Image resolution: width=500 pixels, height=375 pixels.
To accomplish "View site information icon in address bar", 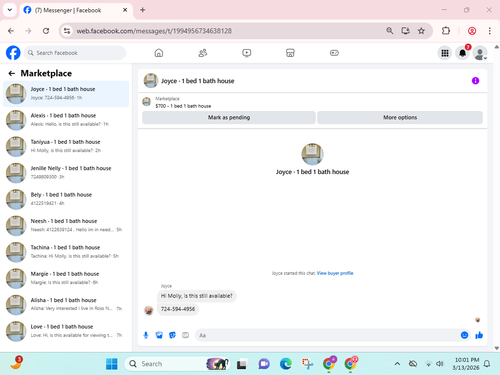I will (67, 31).
